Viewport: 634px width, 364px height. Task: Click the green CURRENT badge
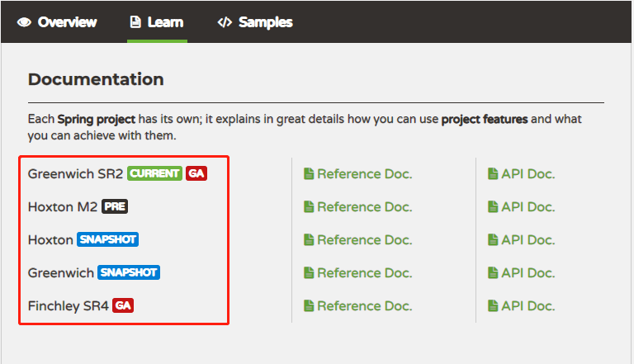[155, 173]
